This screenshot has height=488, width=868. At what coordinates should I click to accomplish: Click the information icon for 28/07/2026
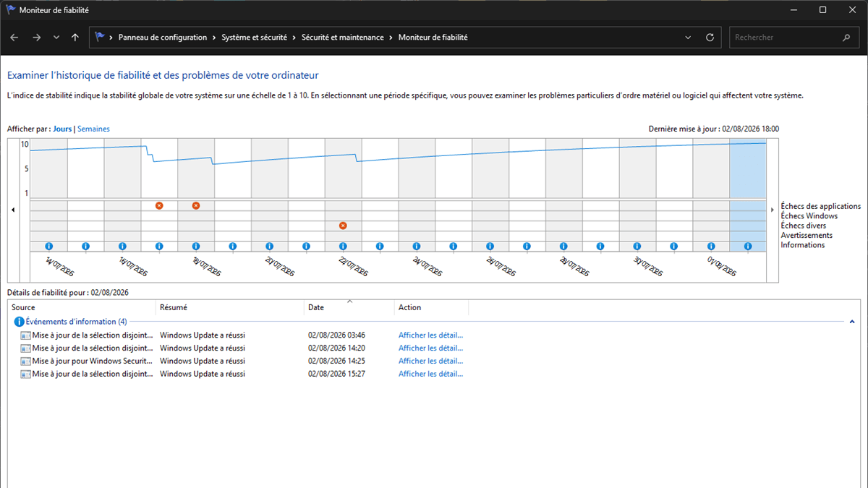pos(563,247)
